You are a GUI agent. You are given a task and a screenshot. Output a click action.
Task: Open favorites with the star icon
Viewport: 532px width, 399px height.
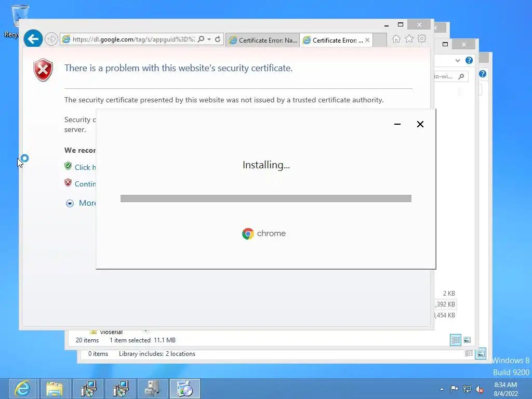coord(409,39)
